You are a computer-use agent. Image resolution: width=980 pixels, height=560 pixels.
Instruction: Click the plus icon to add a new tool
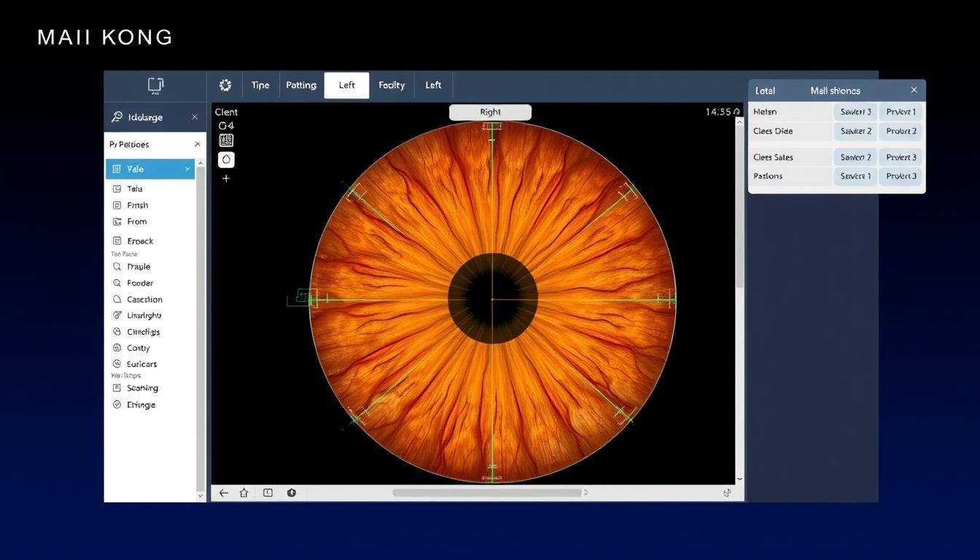point(226,177)
